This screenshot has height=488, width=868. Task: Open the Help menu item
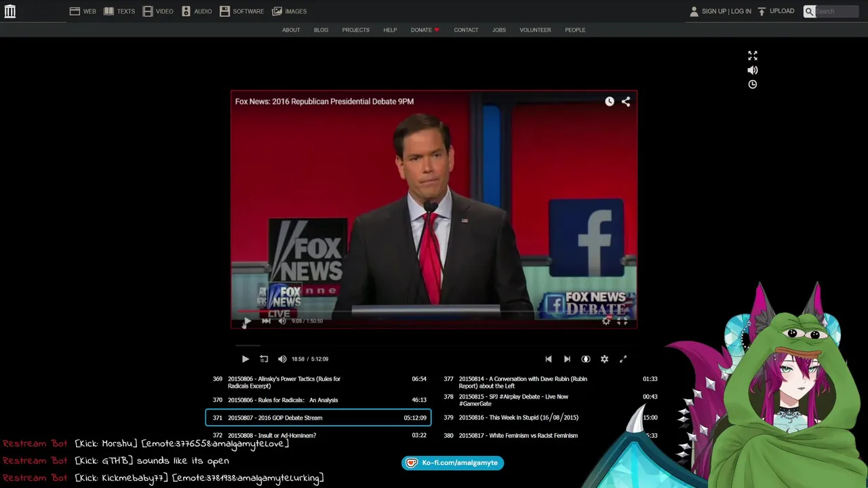point(390,30)
